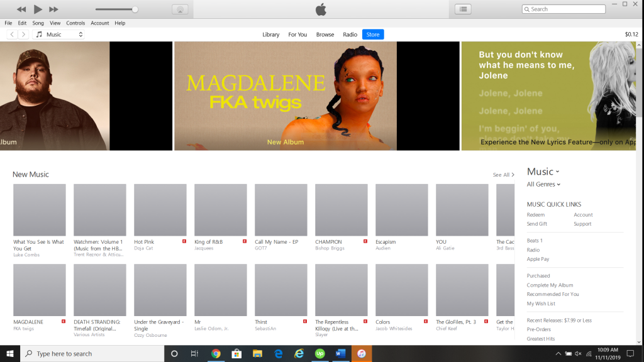Open the Help menu
The image size is (644, 362).
(120, 23)
